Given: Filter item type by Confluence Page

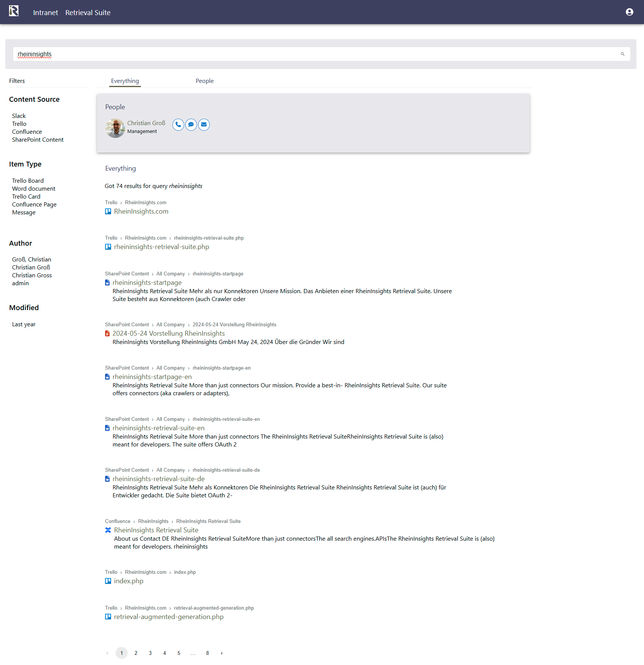Looking at the screenshot, I should coord(34,205).
